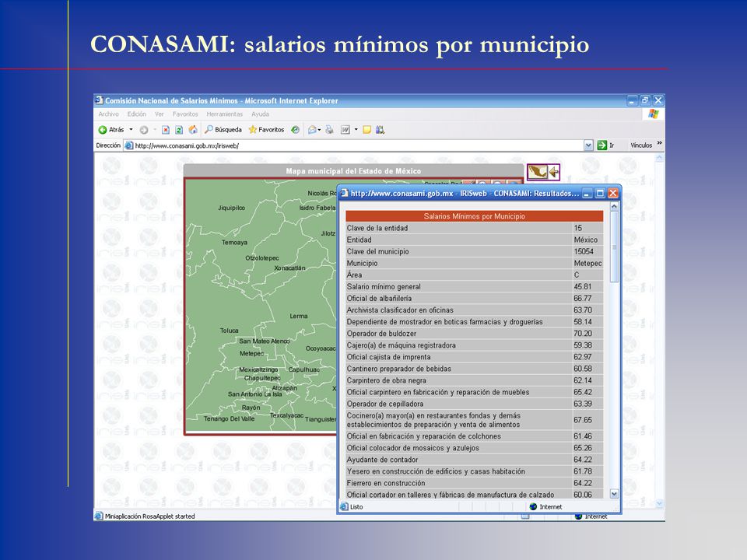Click the 'Operador de buldozer' row label

click(381, 334)
